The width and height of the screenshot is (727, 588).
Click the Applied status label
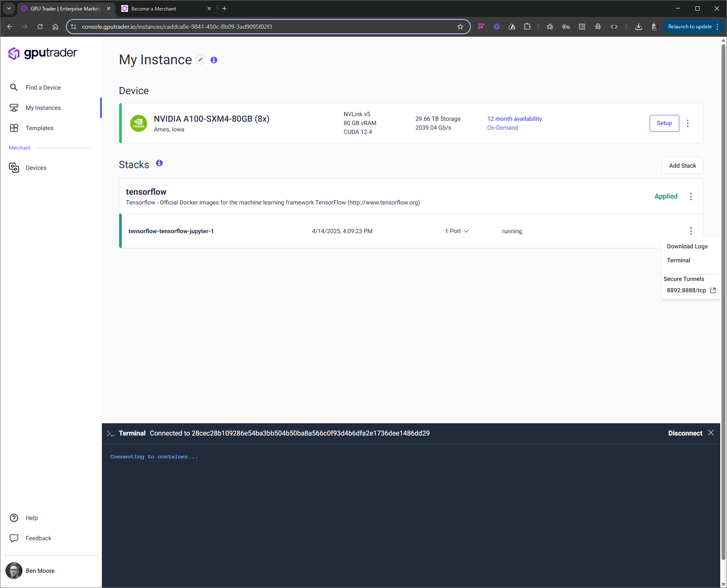[666, 196]
